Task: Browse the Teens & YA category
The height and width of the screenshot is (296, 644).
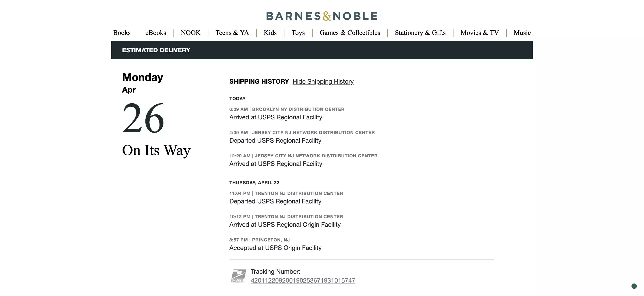Action: coord(232,33)
